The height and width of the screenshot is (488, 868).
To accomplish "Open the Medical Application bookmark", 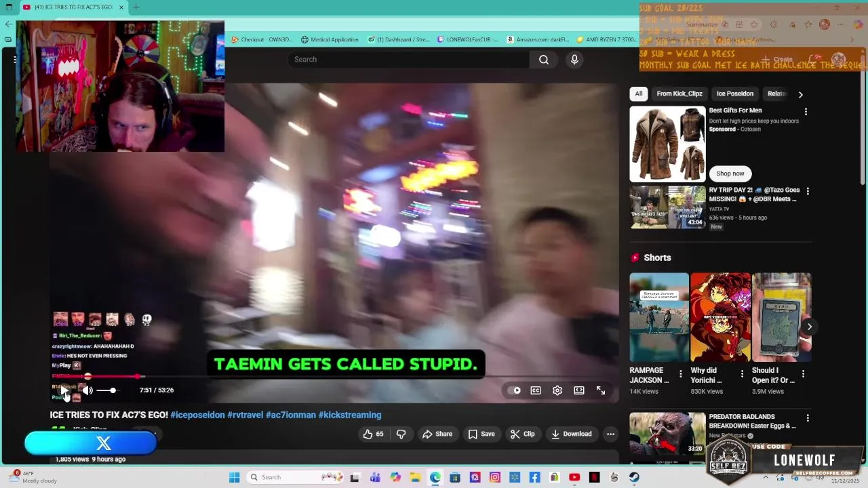I will pos(330,39).
